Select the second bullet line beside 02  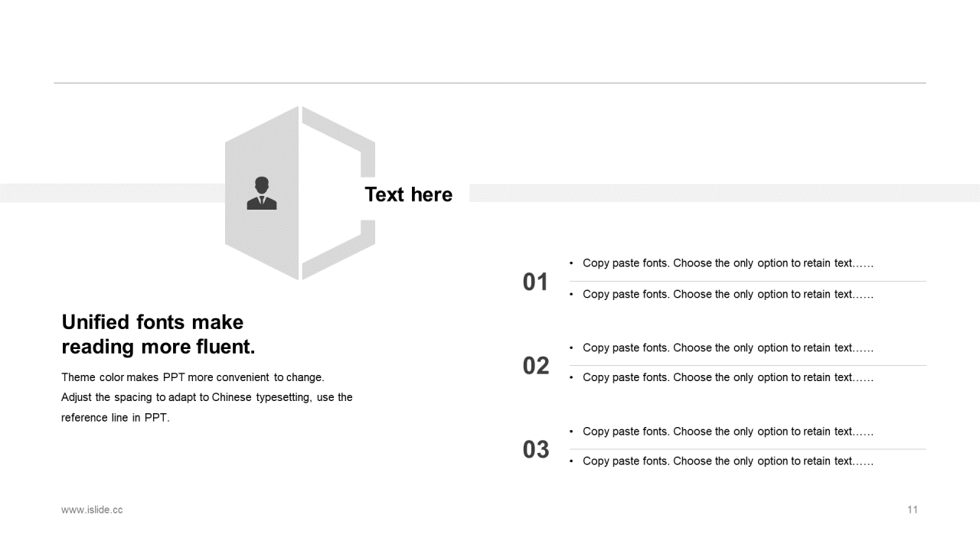(x=727, y=377)
